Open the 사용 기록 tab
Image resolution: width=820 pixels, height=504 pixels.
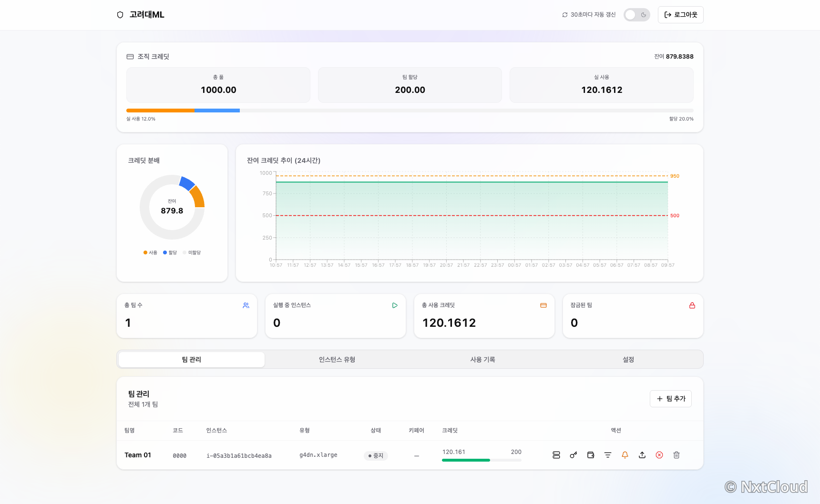point(482,360)
